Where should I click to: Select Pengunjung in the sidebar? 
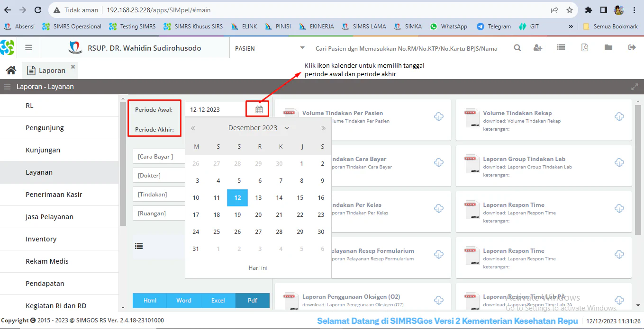(59, 128)
